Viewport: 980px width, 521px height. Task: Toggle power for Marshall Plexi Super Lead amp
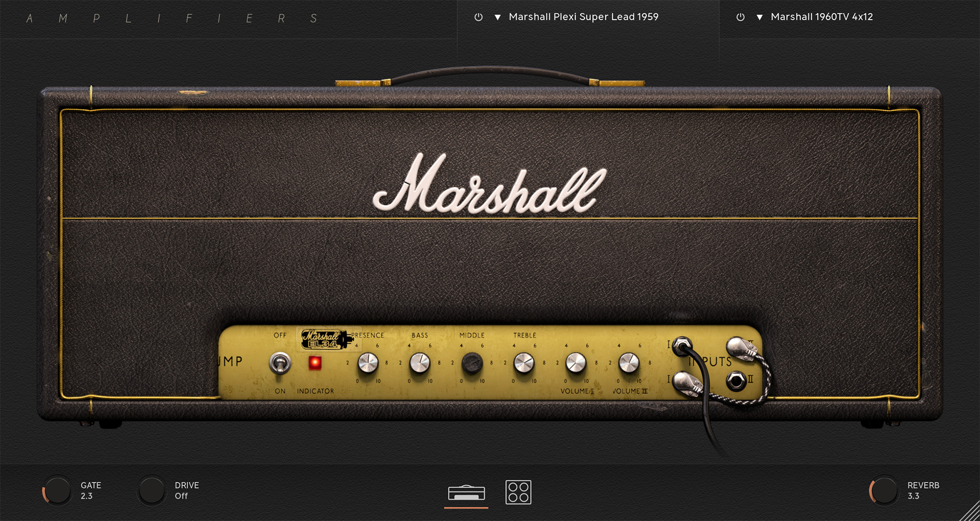pos(478,17)
